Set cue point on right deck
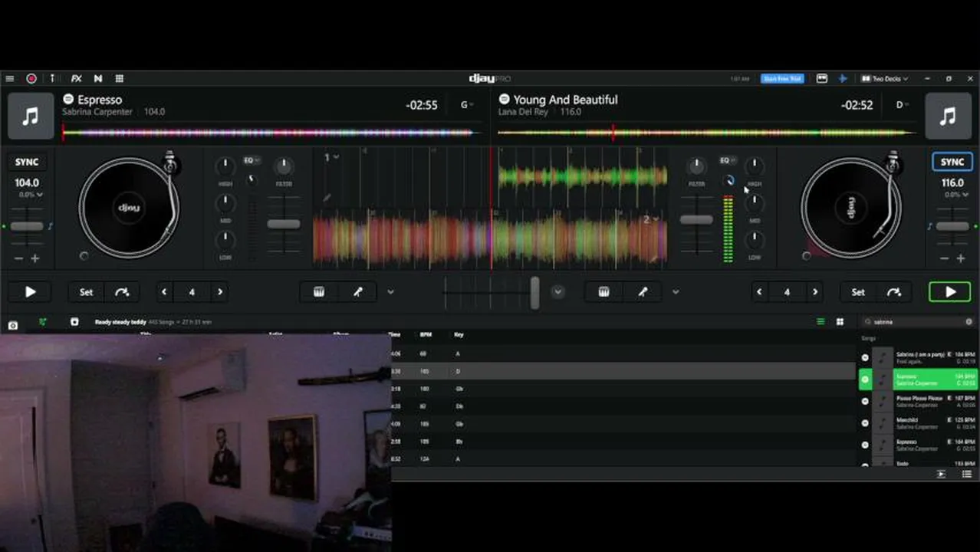 click(x=858, y=292)
